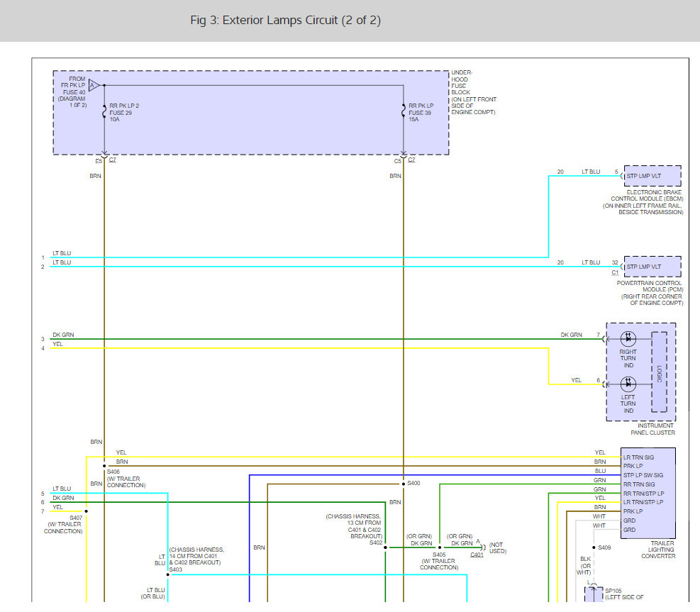Click the C7 label beside terminal E5
The width and height of the screenshot is (700, 612).
coord(113,160)
